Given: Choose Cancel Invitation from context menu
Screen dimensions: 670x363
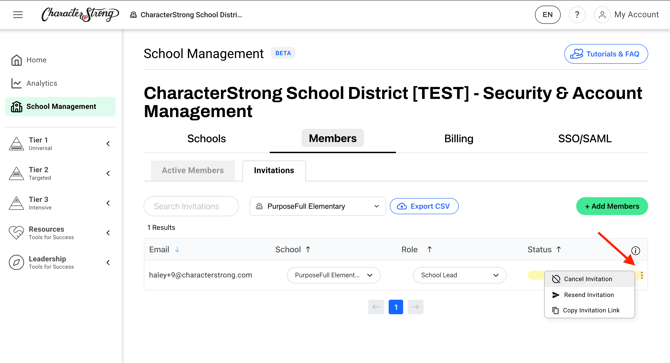Looking at the screenshot, I should click(590, 279).
